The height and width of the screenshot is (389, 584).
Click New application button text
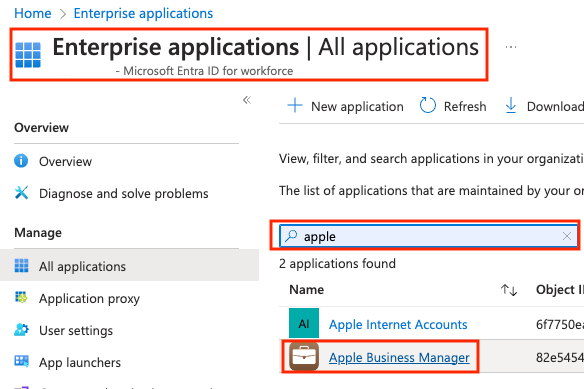pos(357,107)
